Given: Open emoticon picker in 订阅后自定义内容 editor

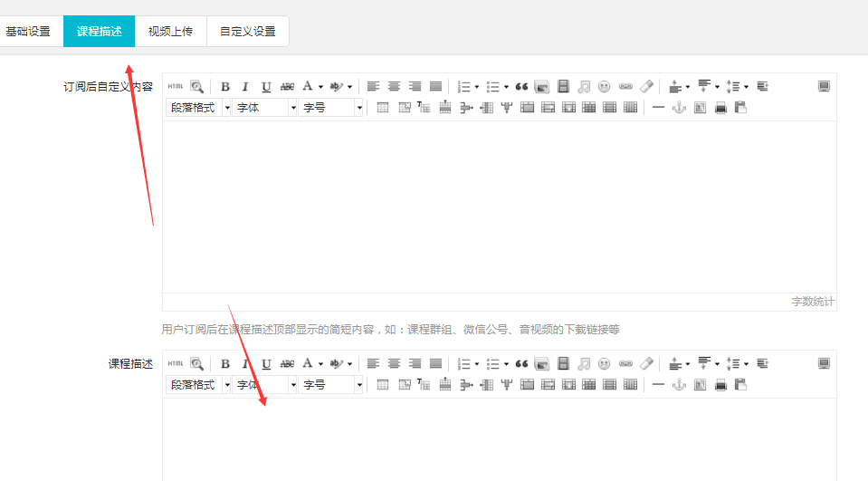Looking at the screenshot, I should pos(605,86).
